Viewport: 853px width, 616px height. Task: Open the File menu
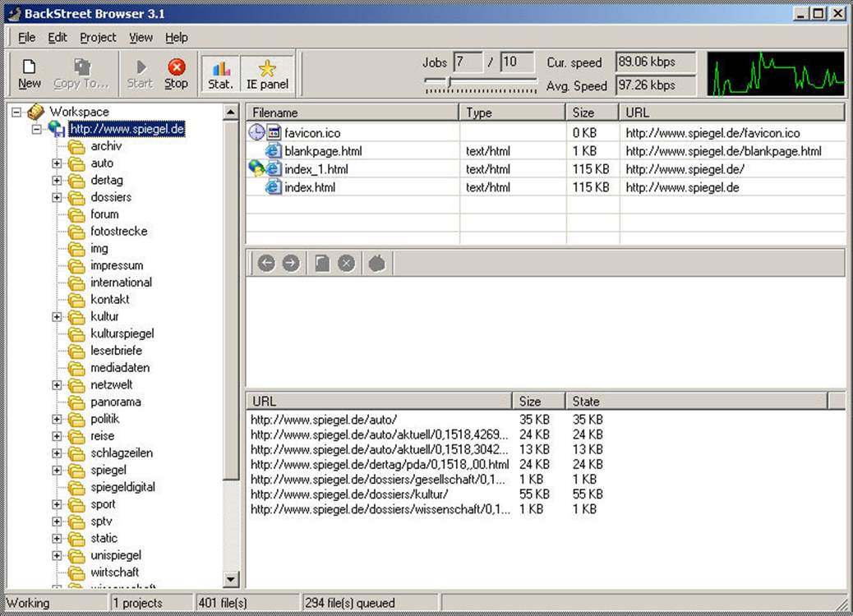[26, 38]
